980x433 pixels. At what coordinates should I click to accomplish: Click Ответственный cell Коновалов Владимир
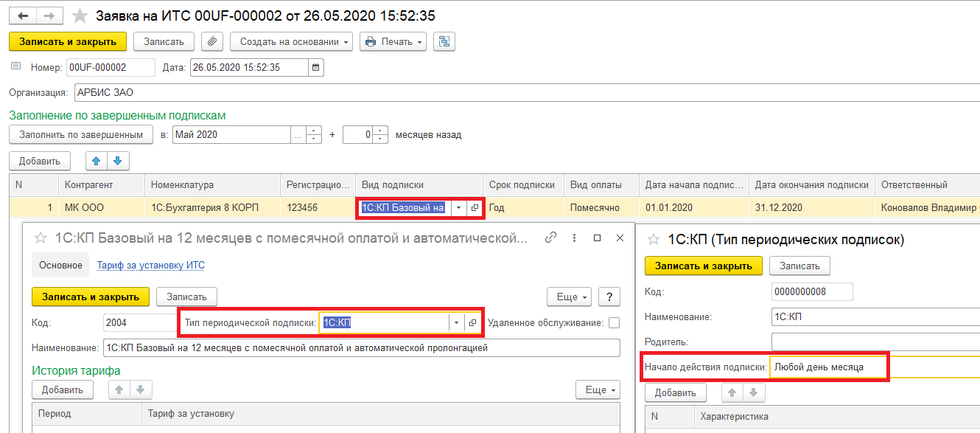pyautogui.click(x=928, y=208)
